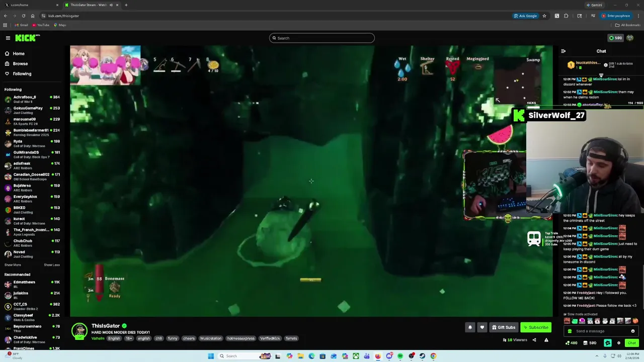Open GokuuGamePlay channel in Following

click(32, 110)
